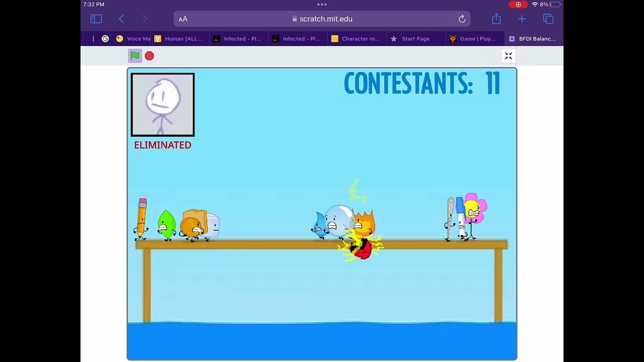Go forward with the forward arrow
This screenshot has height=362, width=644.
click(x=145, y=19)
